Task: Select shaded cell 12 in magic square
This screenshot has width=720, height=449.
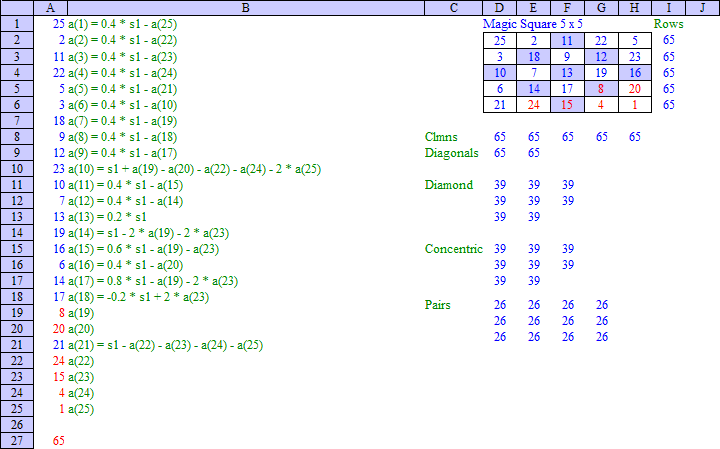Action: [601, 56]
